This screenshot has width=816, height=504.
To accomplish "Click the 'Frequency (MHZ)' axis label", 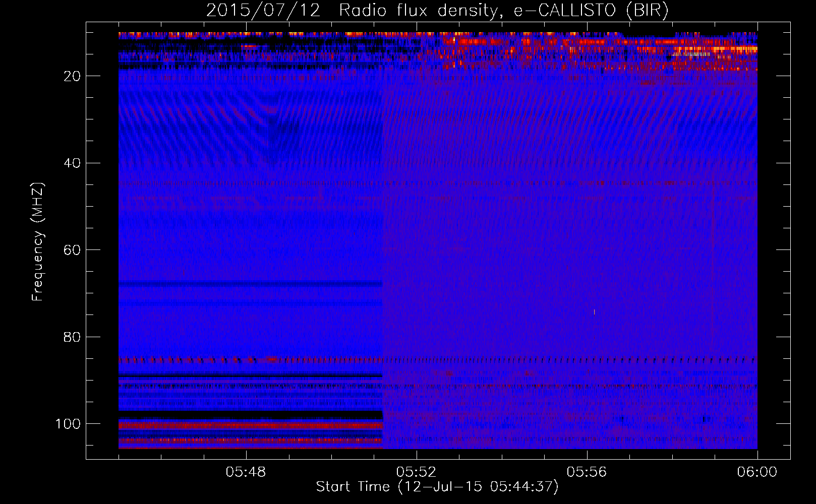I will (38, 241).
